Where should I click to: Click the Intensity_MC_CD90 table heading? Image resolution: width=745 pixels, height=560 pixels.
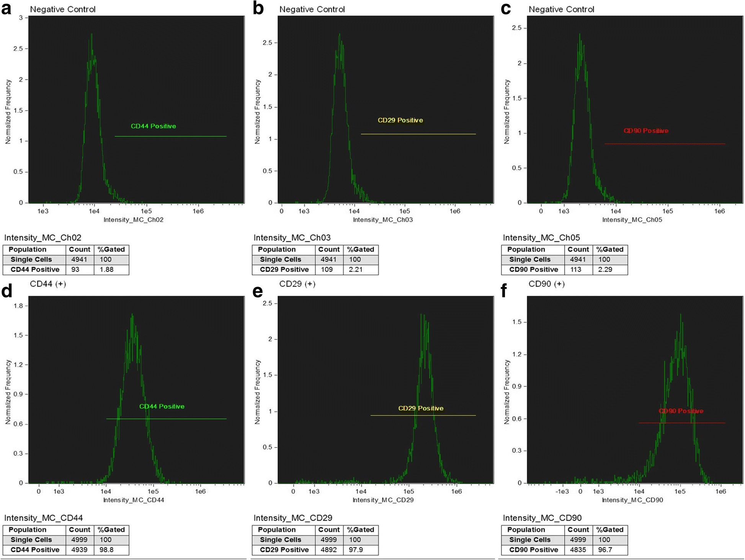pyautogui.click(x=542, y=518)
